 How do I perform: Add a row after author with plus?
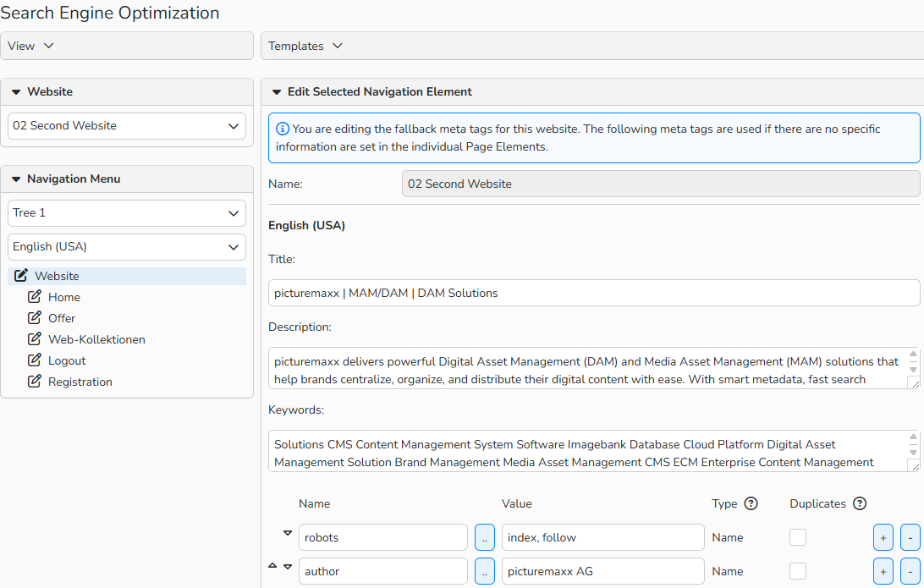click(883, 572)
